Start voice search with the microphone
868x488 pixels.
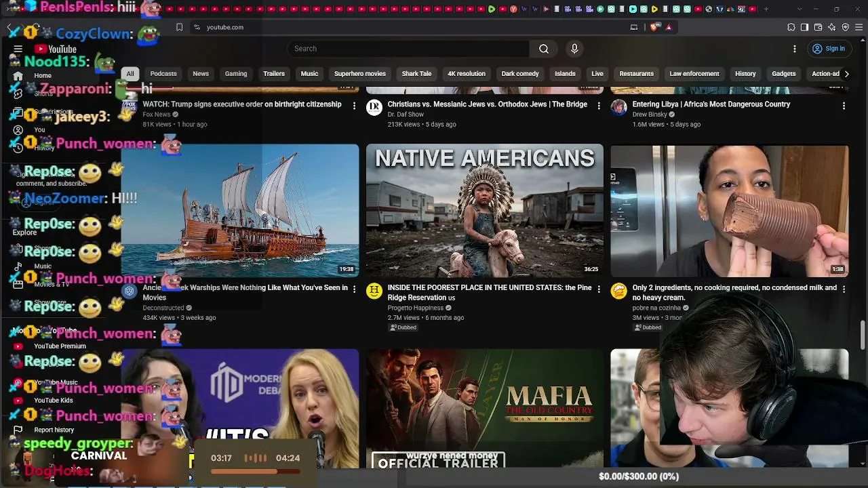pos(574,49)
